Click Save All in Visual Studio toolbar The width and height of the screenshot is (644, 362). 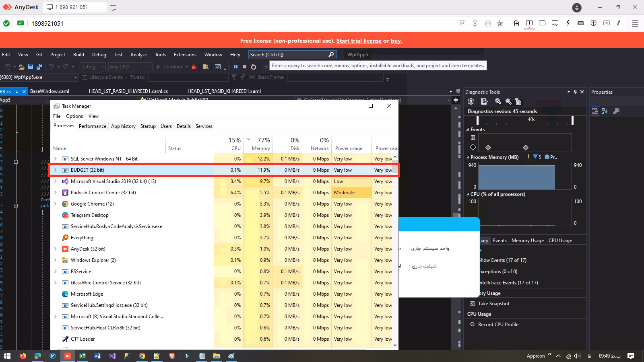click(39, 67)
